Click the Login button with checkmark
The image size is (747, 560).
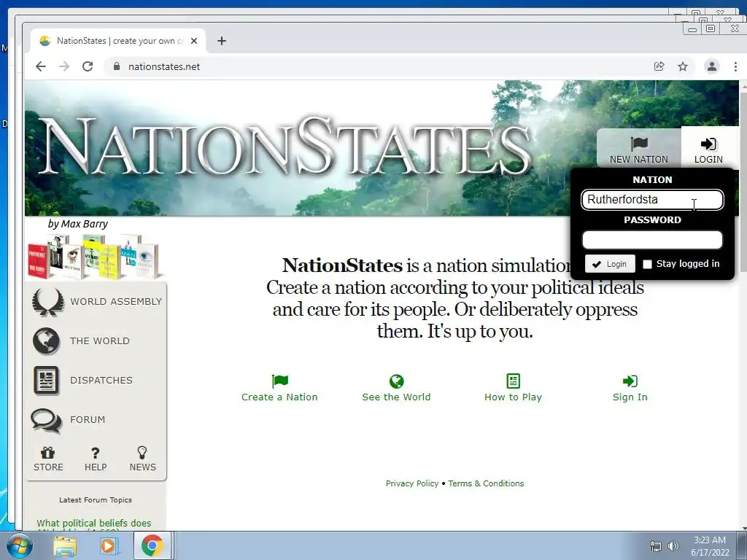click(610, 264)
